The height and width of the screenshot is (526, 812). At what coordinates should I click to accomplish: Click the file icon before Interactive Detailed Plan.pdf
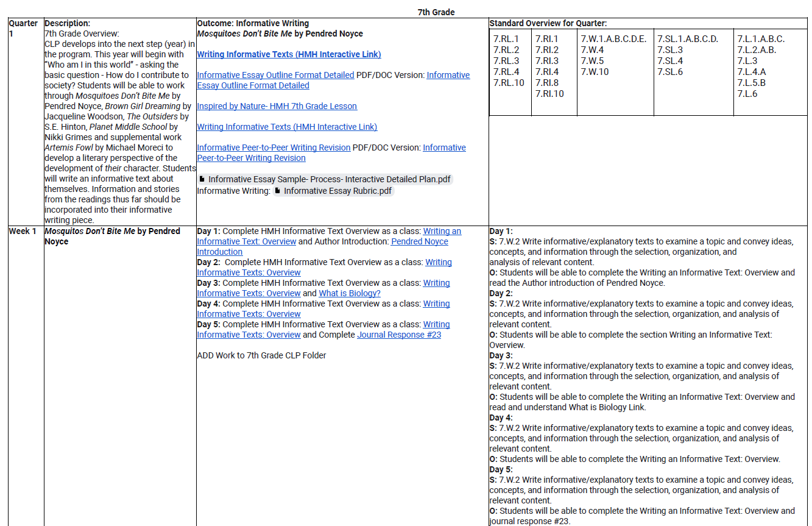coord(202,179)
